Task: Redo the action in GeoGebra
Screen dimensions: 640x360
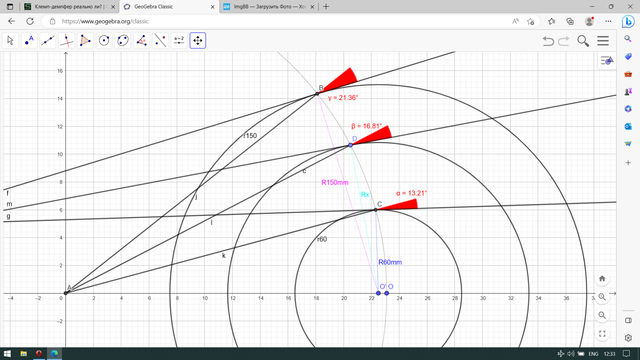Action: tap(564, 41)
